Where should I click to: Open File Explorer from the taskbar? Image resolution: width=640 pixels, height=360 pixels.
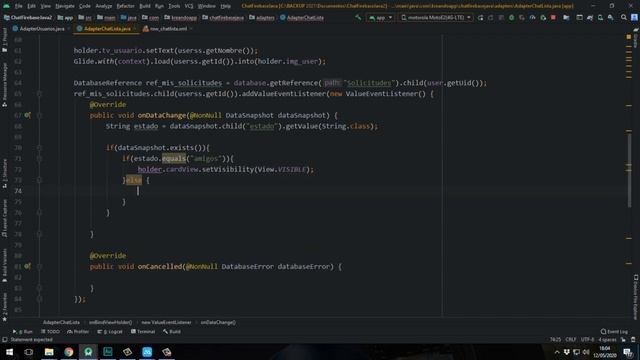click(x=49, y=352)
